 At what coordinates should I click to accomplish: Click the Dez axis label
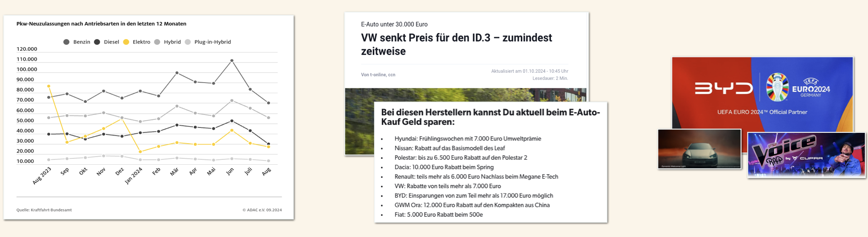point(120,171)
